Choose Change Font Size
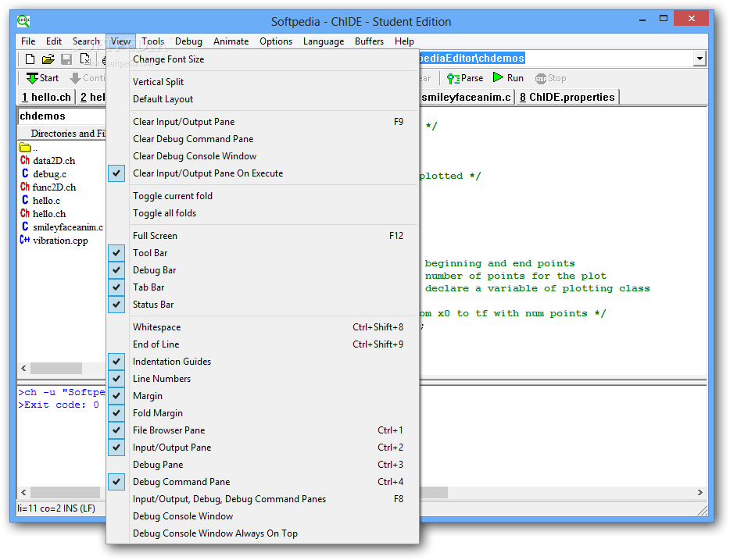 263,59
